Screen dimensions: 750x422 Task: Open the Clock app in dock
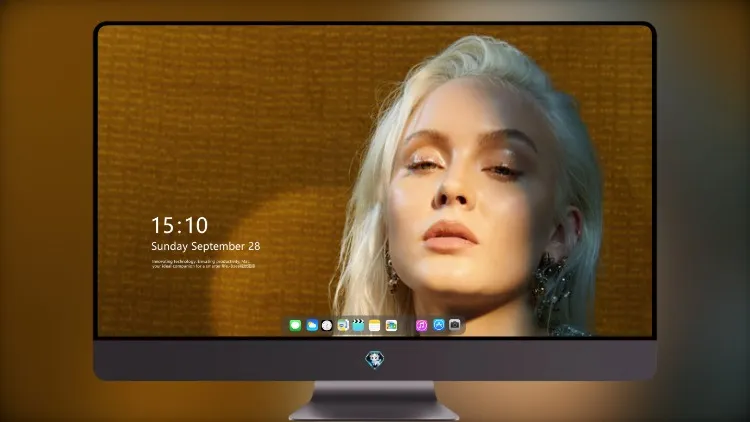pos(327,325)
